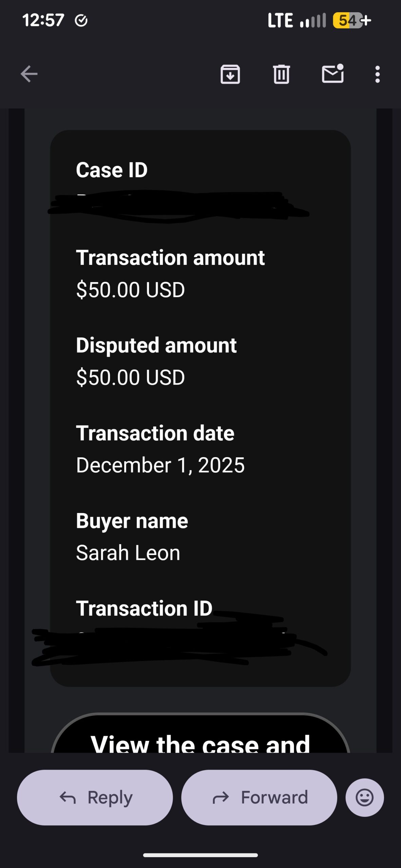Tap the home indicator bar
The width and height of the screenshot is (401, 868).
[x=200, y=855]
